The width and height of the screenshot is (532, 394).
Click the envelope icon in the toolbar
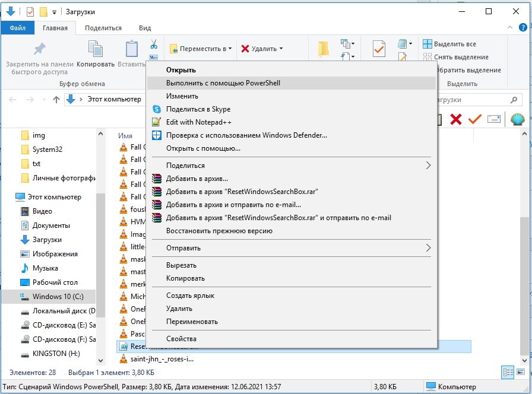click(494, 119)
